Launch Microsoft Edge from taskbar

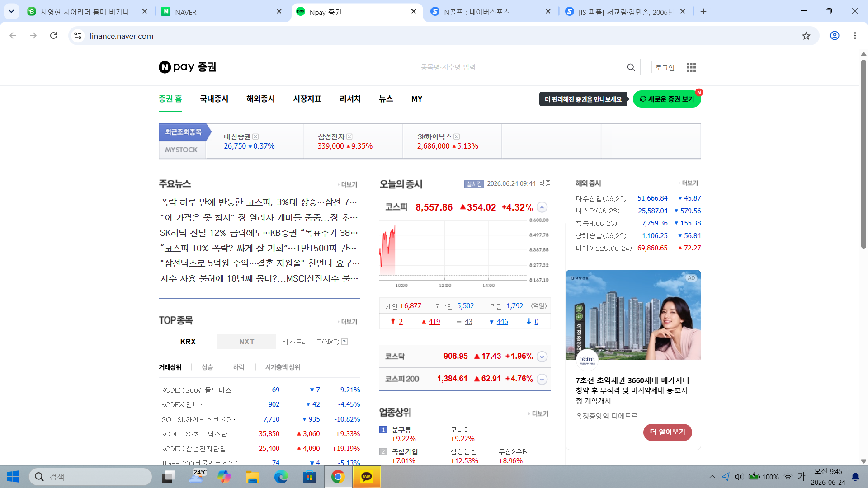(x=281, y=477)
